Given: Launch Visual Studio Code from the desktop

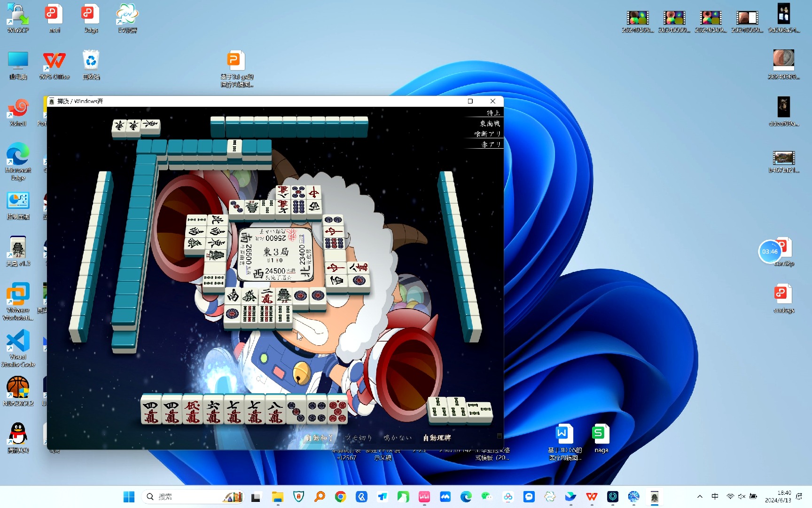Looking at the screenshot, I should click(18, 348).
